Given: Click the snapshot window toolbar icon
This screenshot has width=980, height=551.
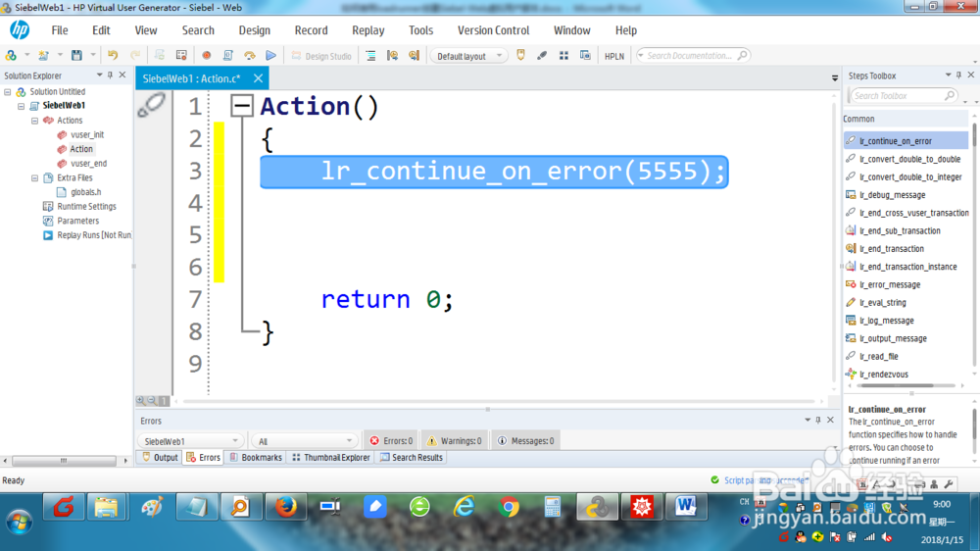Looking at the screenshot, I should click(585, 56).
